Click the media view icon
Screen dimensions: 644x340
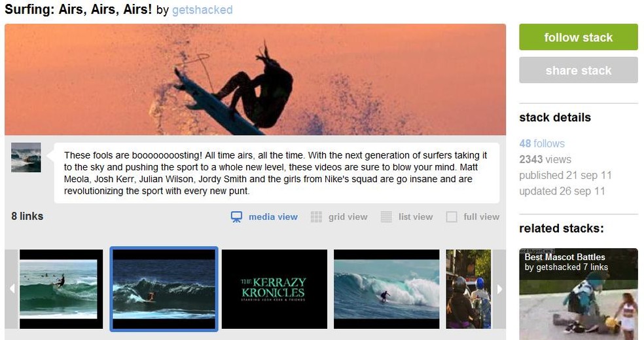(236, 217)
